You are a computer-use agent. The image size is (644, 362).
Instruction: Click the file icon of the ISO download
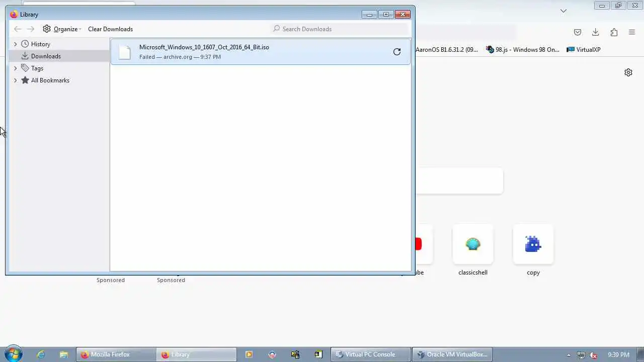coord(124,52)
